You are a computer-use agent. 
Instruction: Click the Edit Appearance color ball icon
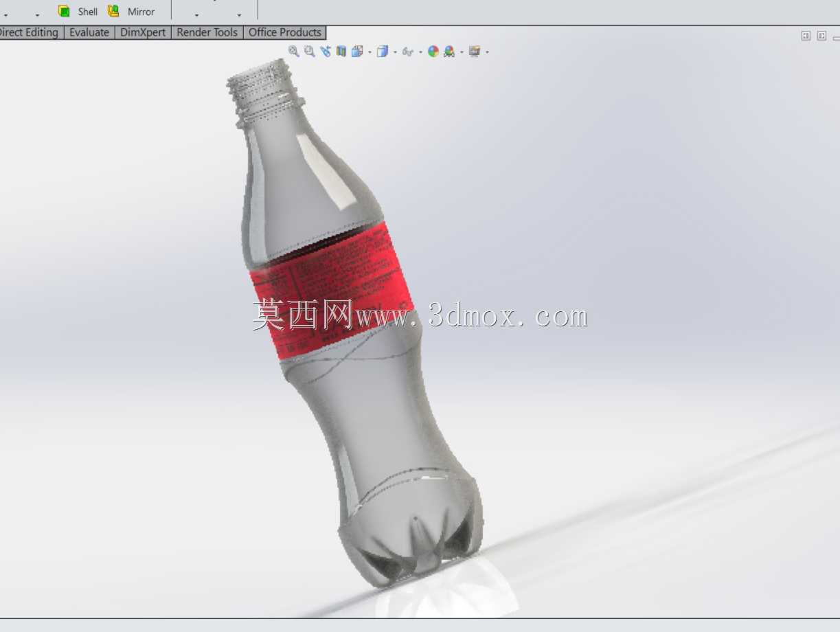tap(433, 51)
